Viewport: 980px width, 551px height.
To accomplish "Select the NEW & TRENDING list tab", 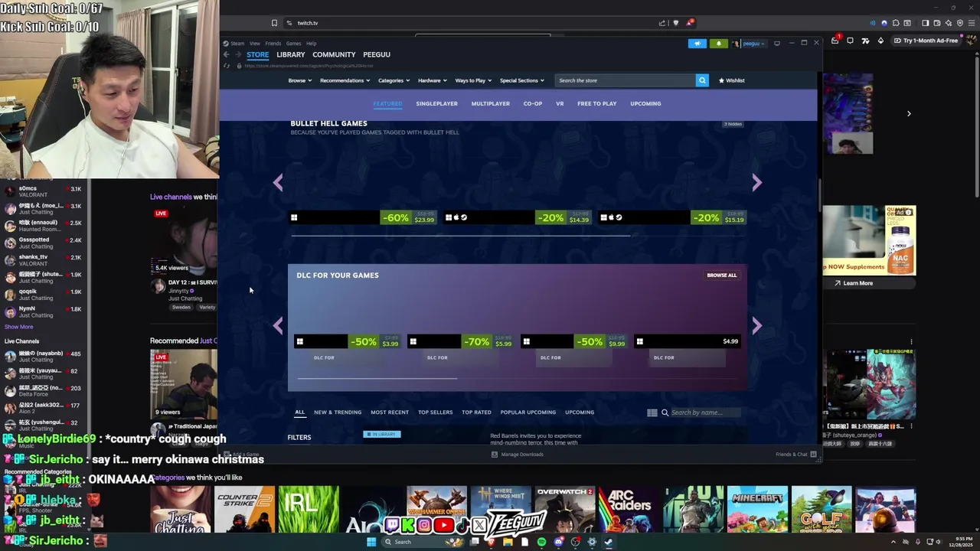I will pyautogui.click(x=337, y=412).
